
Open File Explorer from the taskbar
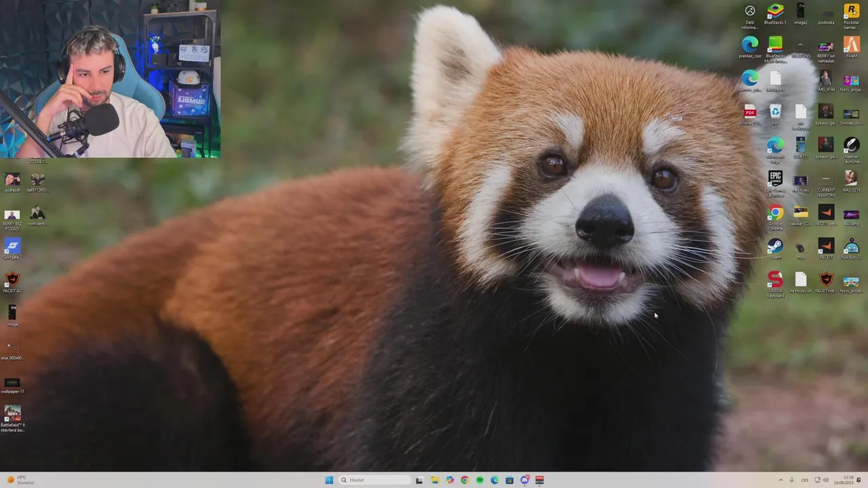pos(435,480)
